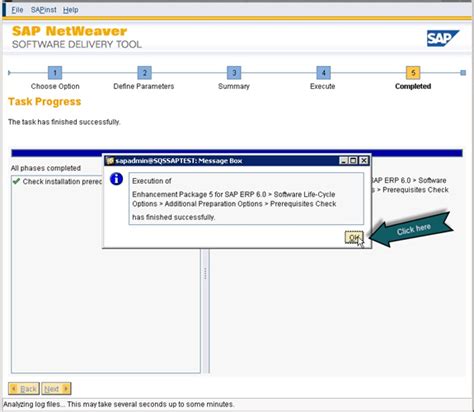
Task: Click the OK button in message box
Action: coord(354,237)
